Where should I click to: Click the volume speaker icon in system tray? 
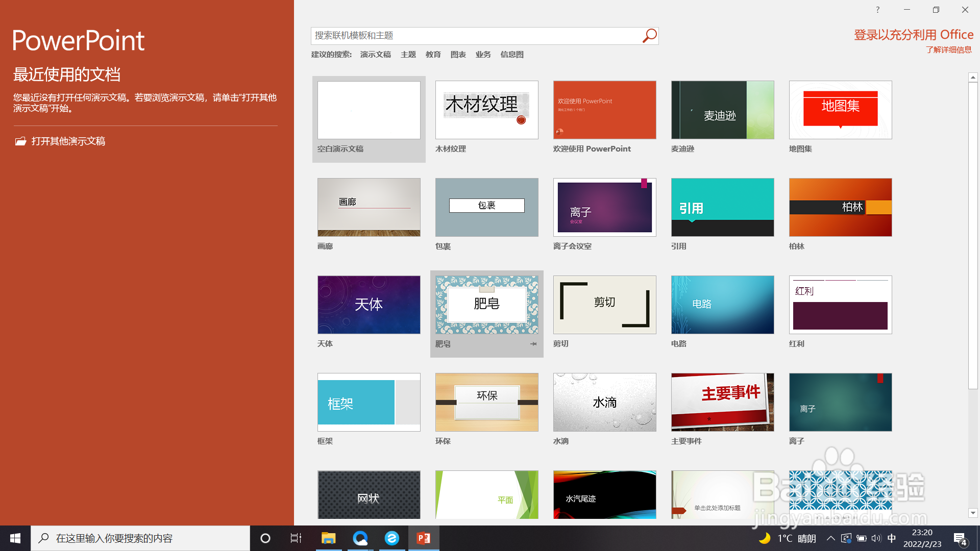pos(876,538)
